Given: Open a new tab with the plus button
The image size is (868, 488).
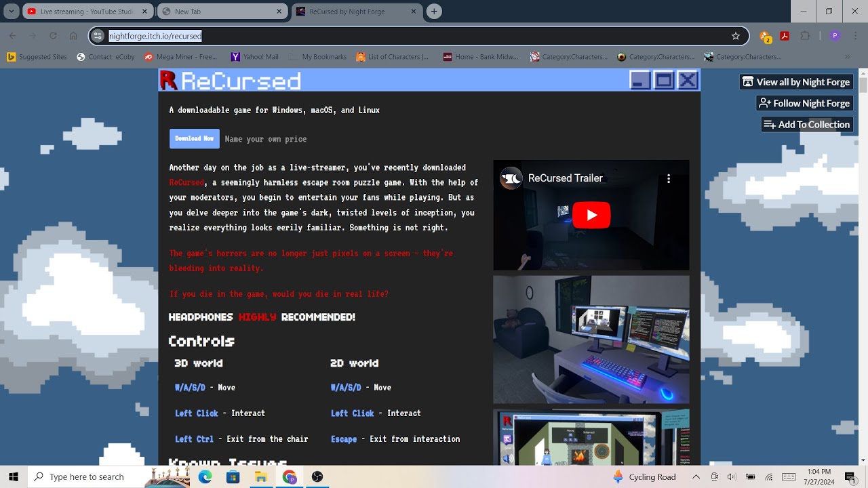Looking at the screenshot, I should [435, 12].
